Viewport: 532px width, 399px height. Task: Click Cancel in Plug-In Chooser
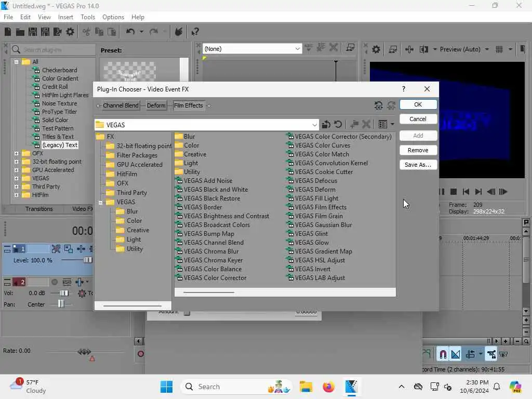[x=418, y=119]
